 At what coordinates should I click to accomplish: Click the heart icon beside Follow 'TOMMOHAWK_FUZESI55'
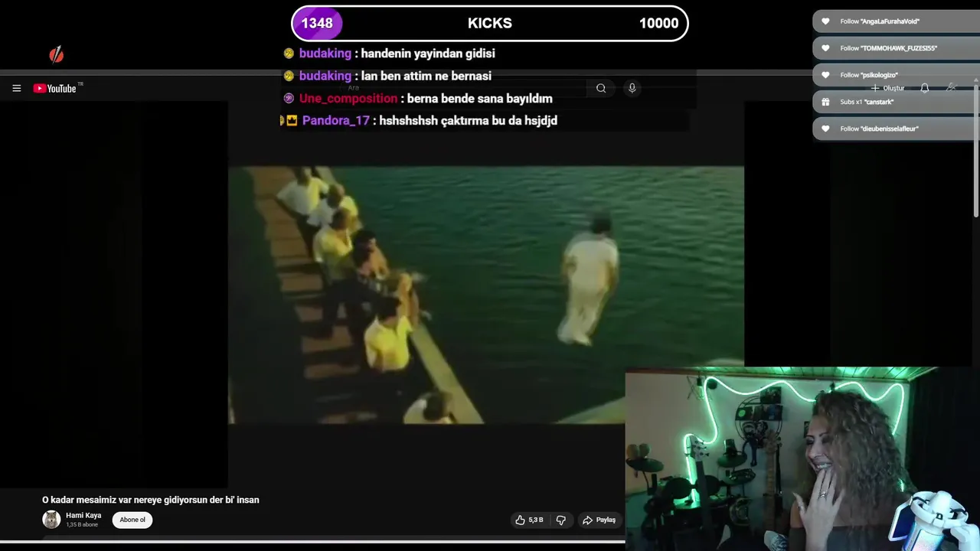825,48
